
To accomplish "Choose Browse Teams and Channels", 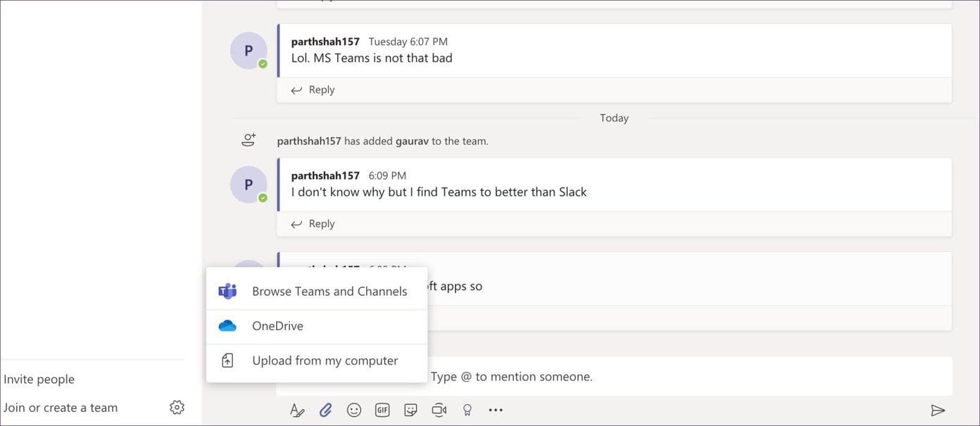I will coord(317,292).
